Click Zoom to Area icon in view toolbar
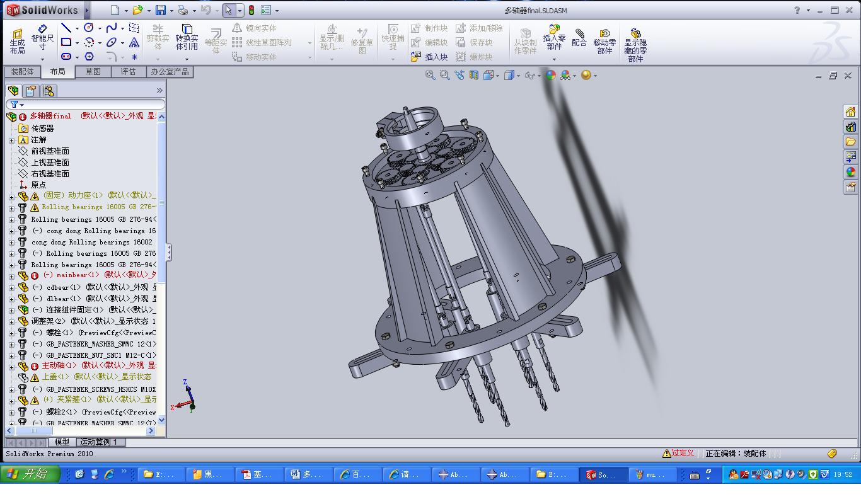The height and width of the screenshot is (504, 861). pyautogui.click(x=444, y=75)
